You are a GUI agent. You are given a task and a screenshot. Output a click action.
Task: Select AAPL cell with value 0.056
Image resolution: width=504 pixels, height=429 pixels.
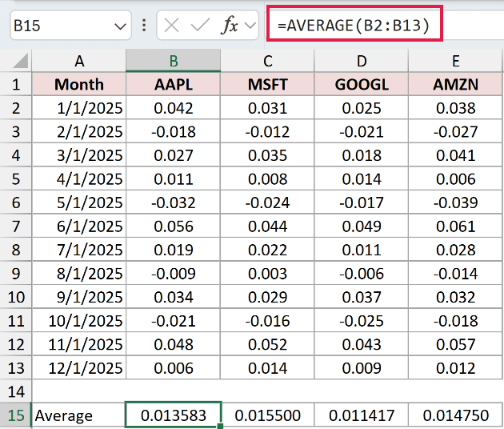click(x=174, y=227)
